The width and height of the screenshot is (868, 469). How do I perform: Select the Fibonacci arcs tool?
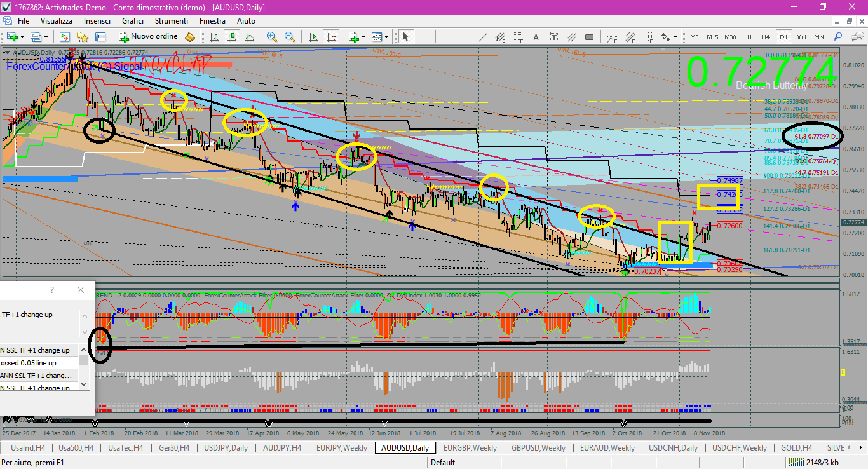click(x=613, y=37)
